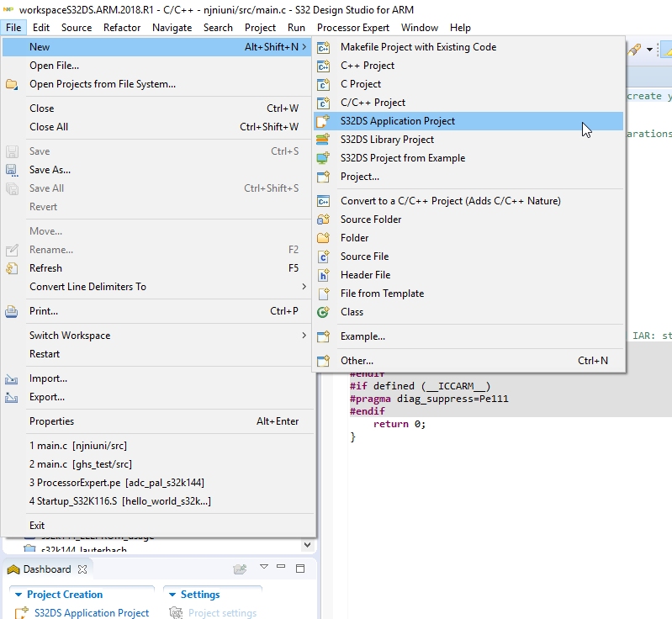Close the Dashboard view tab
This screenshot has height=619, width=672.
(x=82, y=569)
